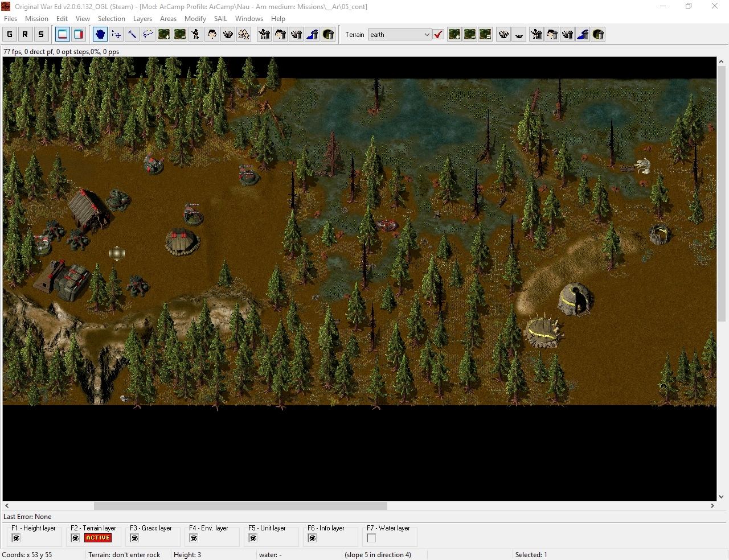The width and height of the screenshot is (729, 560).
Task: Click the red ACTIVE badge on Terrain layer
Action: [x=98, y=538]
